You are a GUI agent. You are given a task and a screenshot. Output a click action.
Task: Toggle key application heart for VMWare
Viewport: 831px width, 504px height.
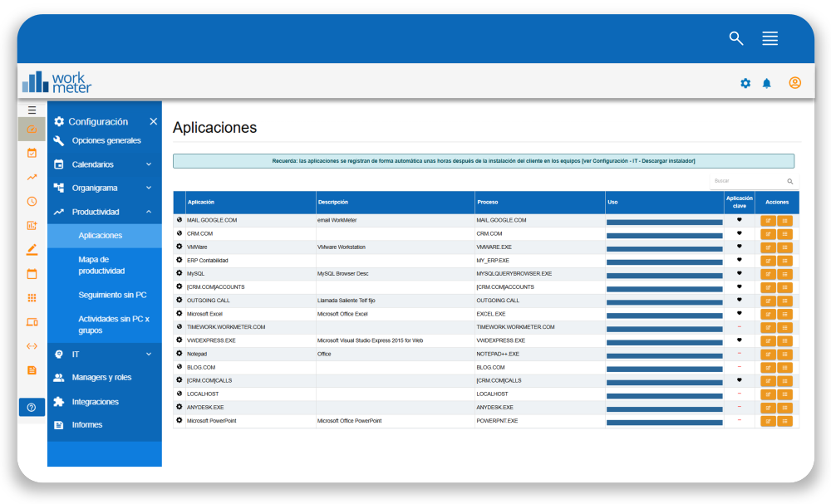(739, 247)
